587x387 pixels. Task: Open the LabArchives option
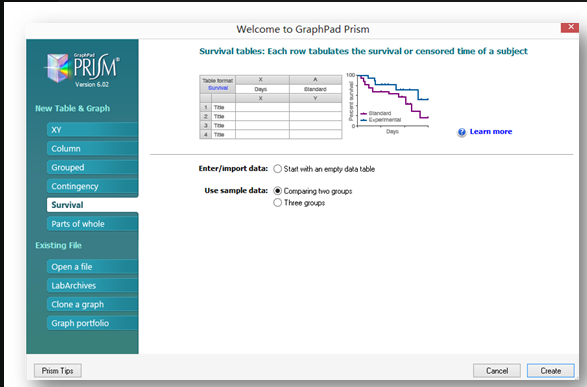click(x=92, y=286)
